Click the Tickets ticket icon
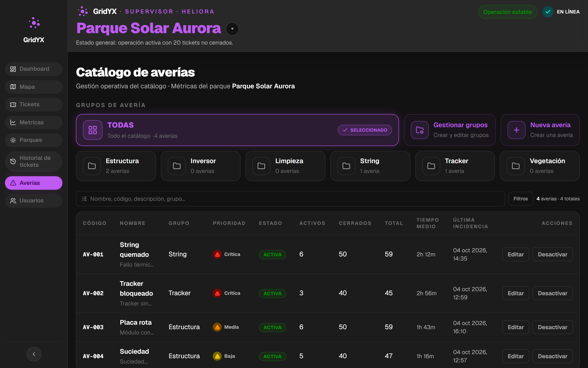 coord(13,105)
